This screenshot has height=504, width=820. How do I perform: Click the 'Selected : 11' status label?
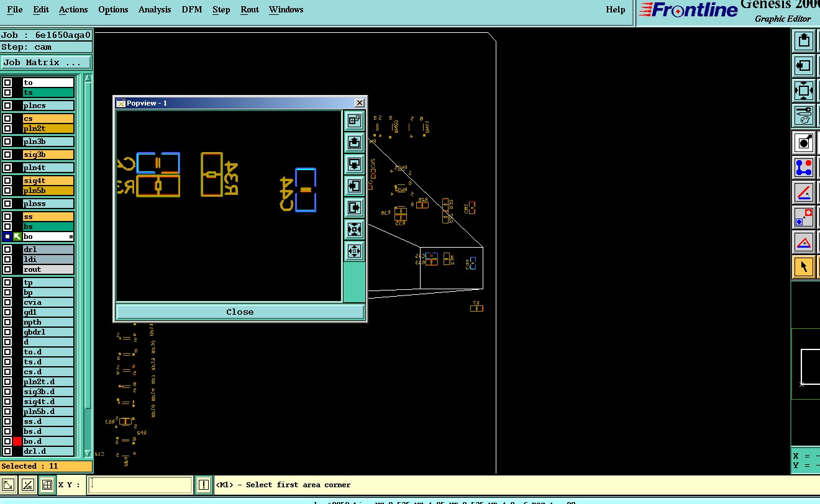tap(46, 466)
